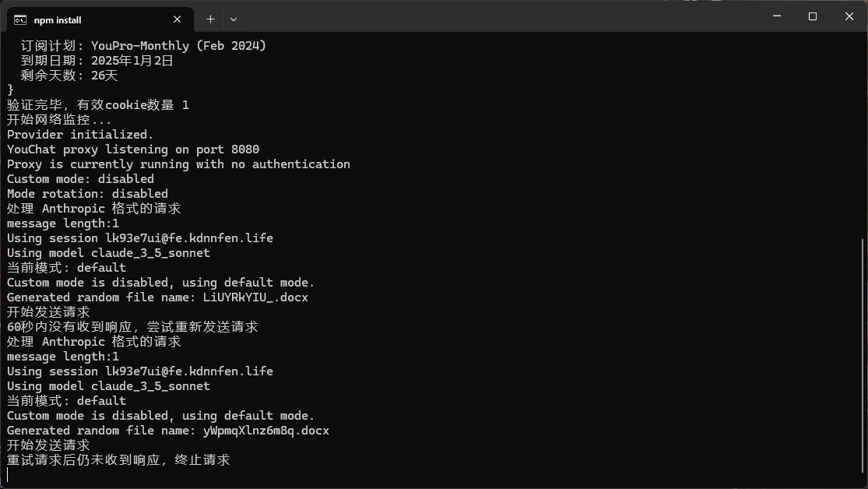Close the "npm install" tab

click(177, 19)
